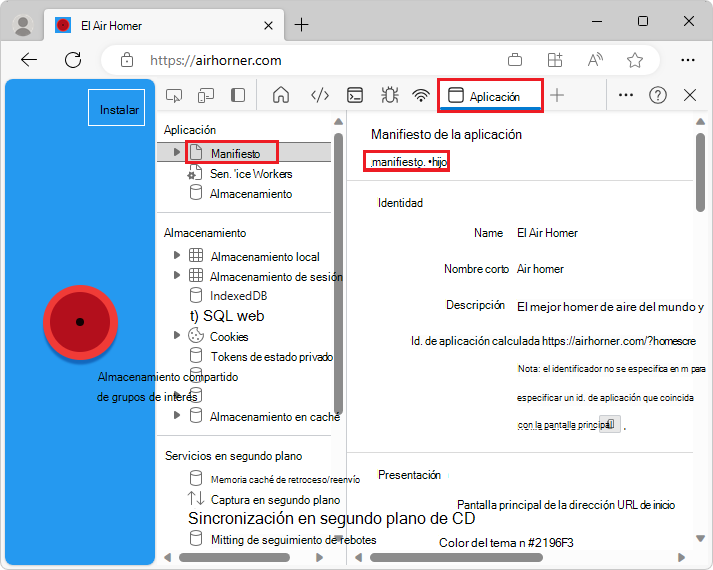This screenshot has width=713, height=570.
Task: Copy the app id with copy icon
Action: tap(610, 424)
